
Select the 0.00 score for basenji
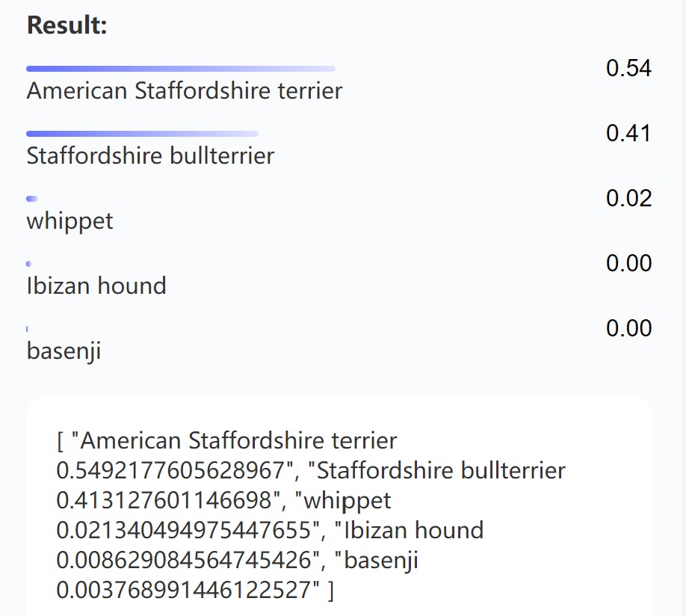pyautogui.click(x=628, y=329)
